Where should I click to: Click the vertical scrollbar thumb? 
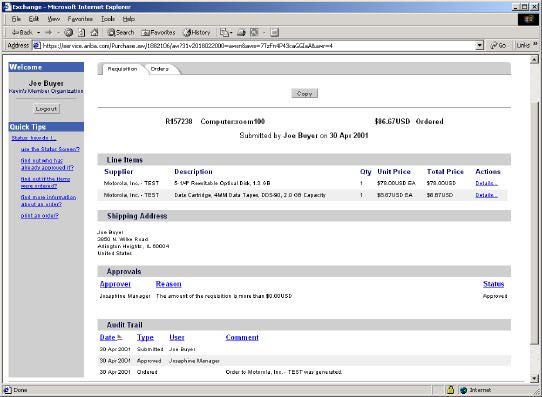point(534,223)
